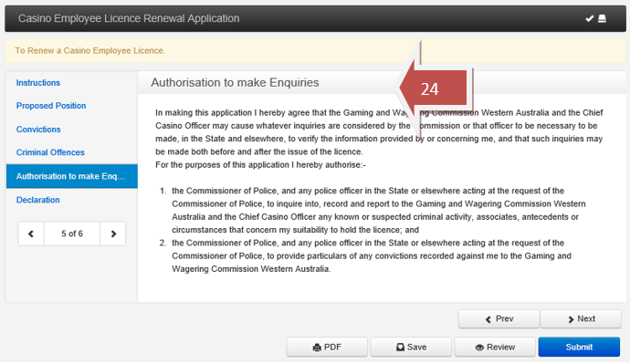The width and height of the screenshot is (630, 364).
Task: Click the Prev button
Action: pos(499,319)
